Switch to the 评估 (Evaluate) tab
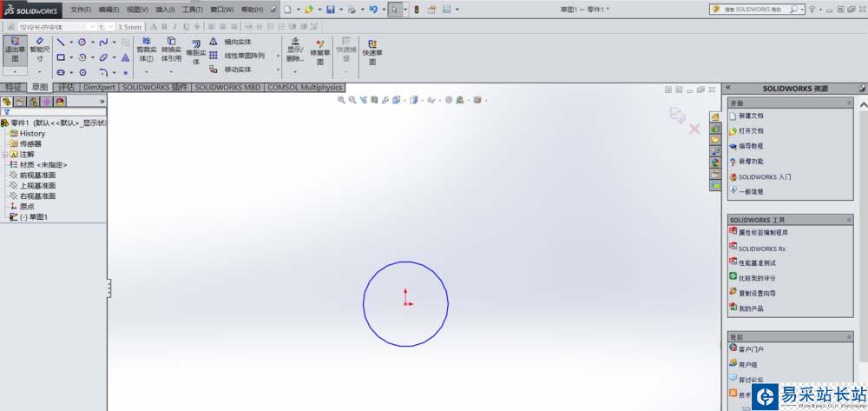This screenshot has width=868, height=411. 67,88
